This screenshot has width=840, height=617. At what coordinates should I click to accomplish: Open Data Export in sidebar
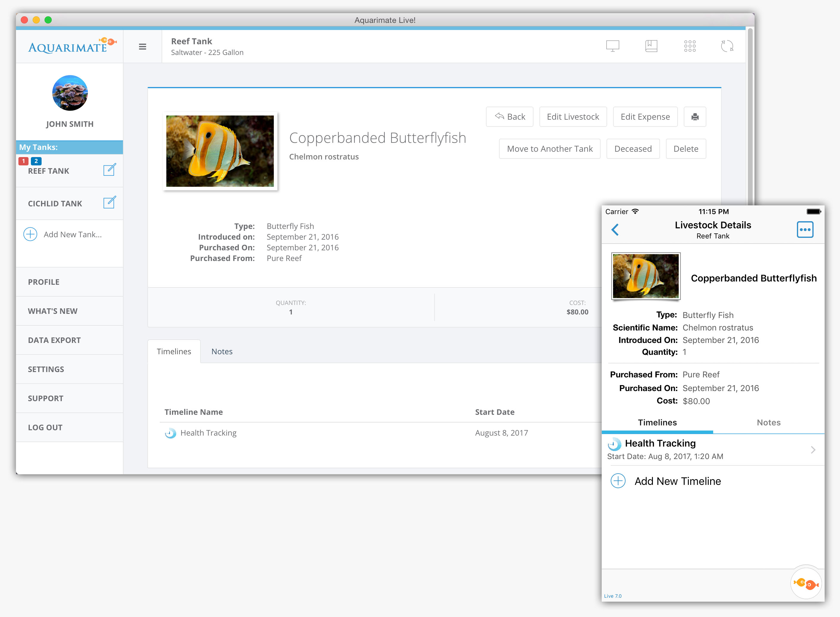click(x=70, y=340)
